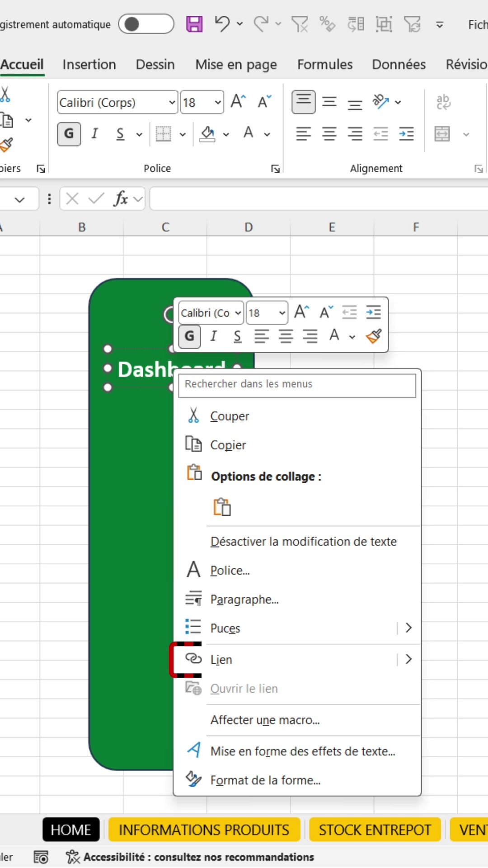The image size is (488, 868).
Task: Open the undo history dropdown arrow
Action: [x=240, y=24]
